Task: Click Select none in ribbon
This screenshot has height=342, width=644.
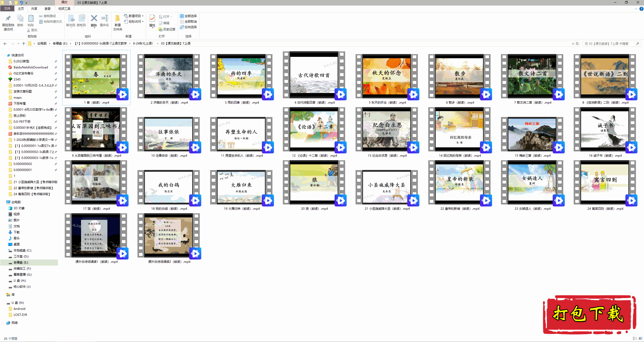Action: pyautogui.click(x=188, y=22)
